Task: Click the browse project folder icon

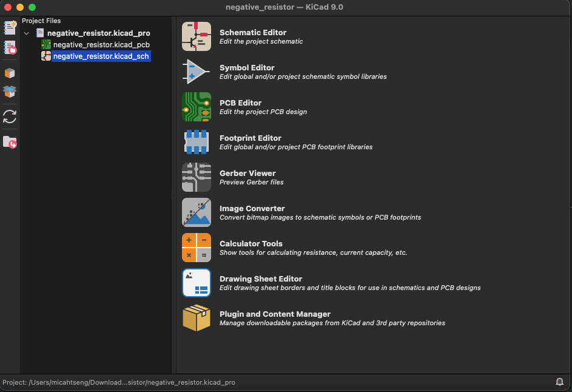Action: click(10, 142)
